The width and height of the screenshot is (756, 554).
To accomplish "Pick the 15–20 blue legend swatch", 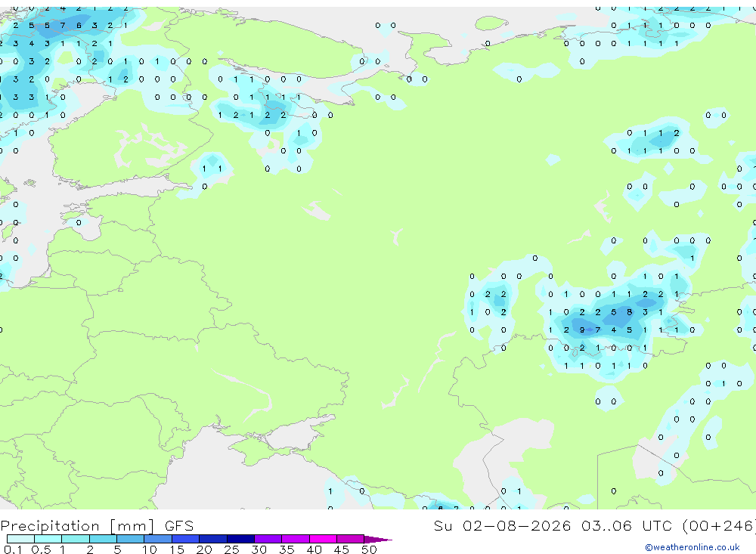I will [x=186, y=539].
